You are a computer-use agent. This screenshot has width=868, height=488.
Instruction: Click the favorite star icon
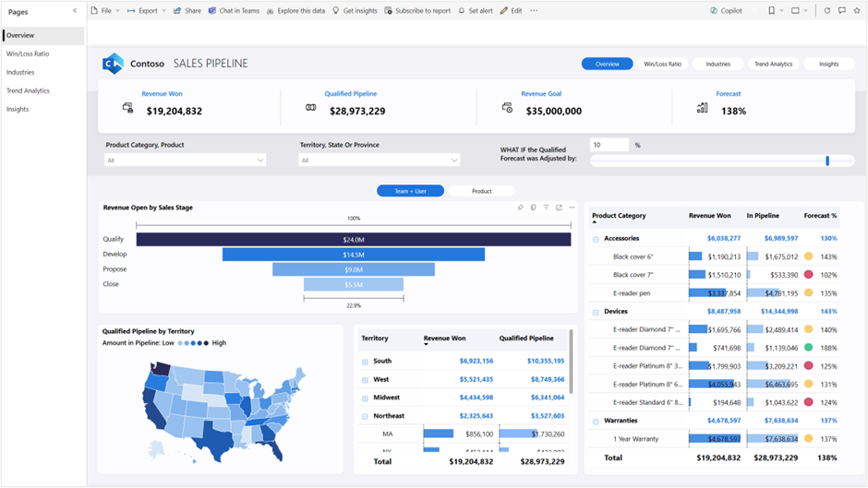857,10
